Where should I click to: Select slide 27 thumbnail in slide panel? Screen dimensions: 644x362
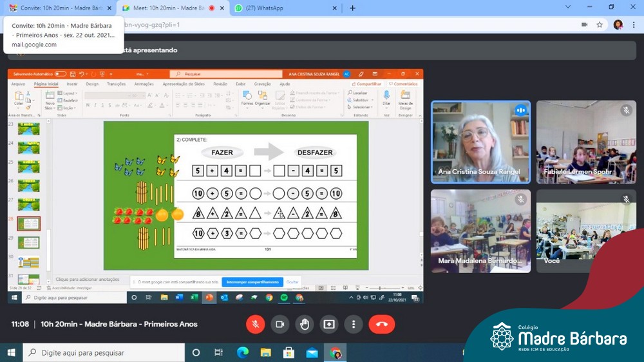(29, 204)
